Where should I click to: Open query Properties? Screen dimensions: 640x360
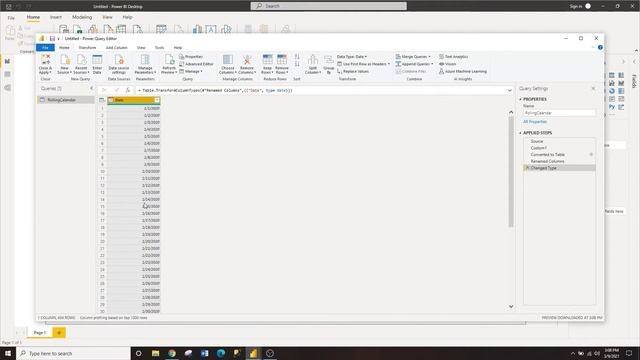pos(191,57)
